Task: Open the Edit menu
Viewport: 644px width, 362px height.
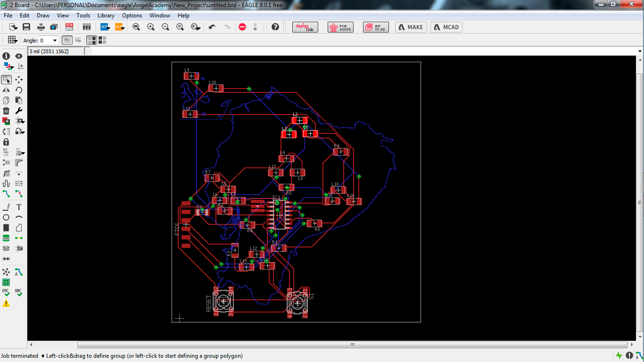Action: click(x=25, y=16)
